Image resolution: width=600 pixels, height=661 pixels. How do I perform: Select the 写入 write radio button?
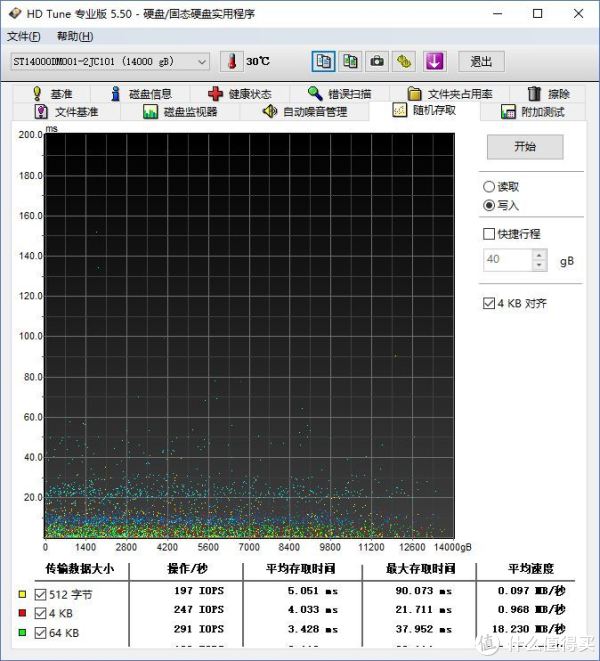click(489, 205)
